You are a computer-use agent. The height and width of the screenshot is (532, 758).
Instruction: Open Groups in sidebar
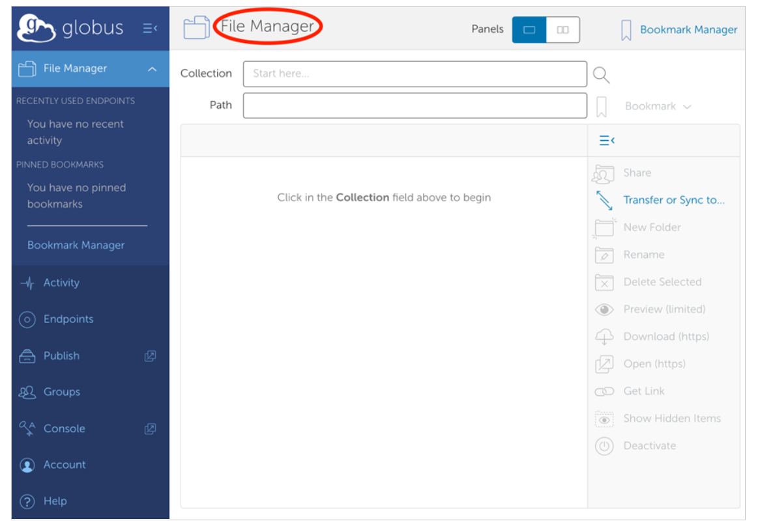click(62, 392)
